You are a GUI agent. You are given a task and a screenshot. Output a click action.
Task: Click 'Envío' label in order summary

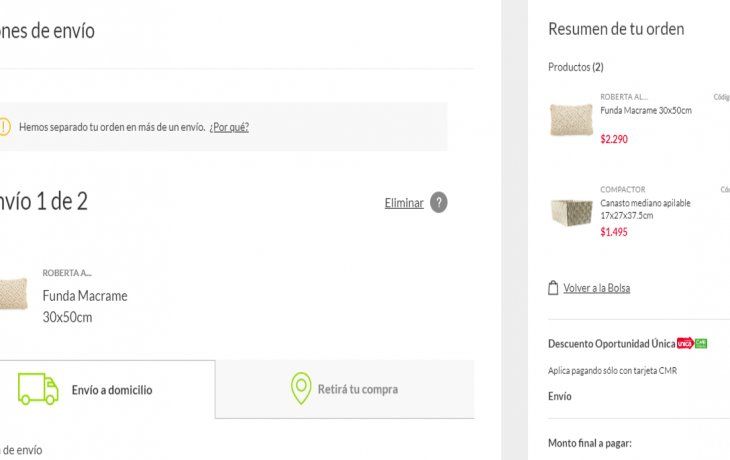pyautogui.click(x=560, y=396)
